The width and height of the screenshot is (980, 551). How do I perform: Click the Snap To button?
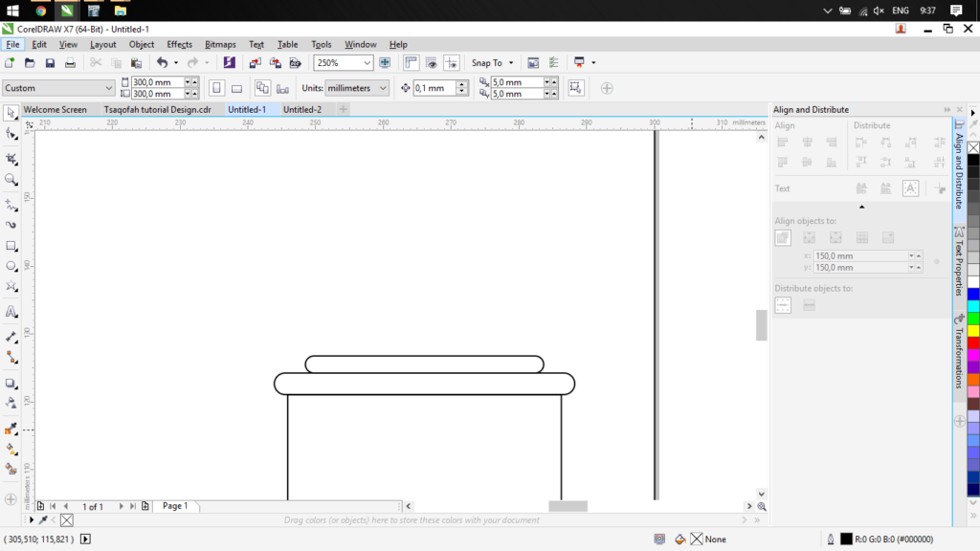coord(487,63)
